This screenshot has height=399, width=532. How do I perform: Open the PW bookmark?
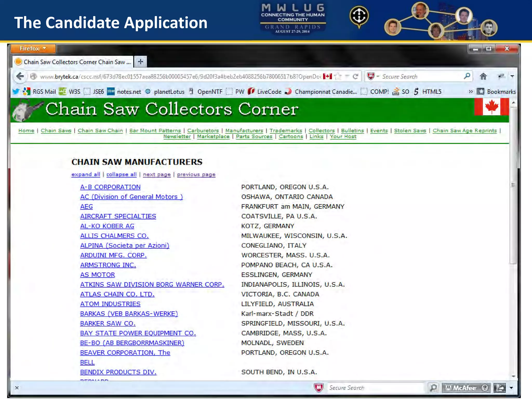pos(235,91)
